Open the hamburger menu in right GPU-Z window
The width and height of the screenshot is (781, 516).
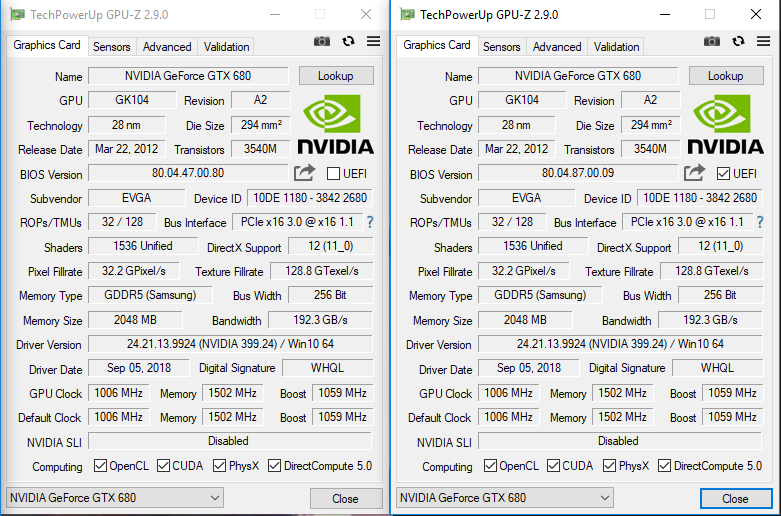[764, 41]
